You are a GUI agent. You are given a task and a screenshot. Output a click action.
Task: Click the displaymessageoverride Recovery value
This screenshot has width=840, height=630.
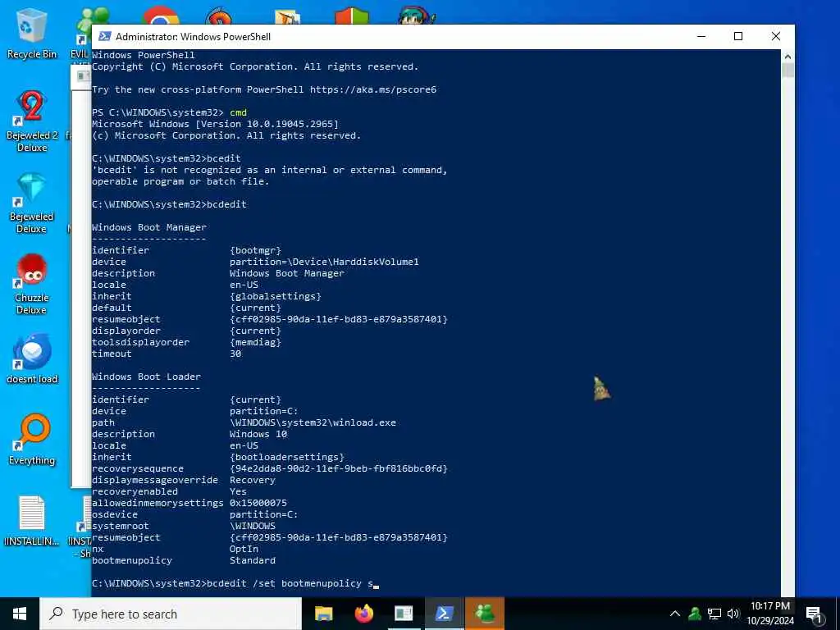coord(253,480)
